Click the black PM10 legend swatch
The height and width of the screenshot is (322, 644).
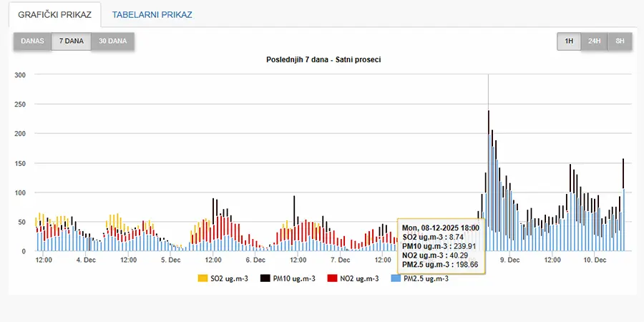tap(265, 278)
